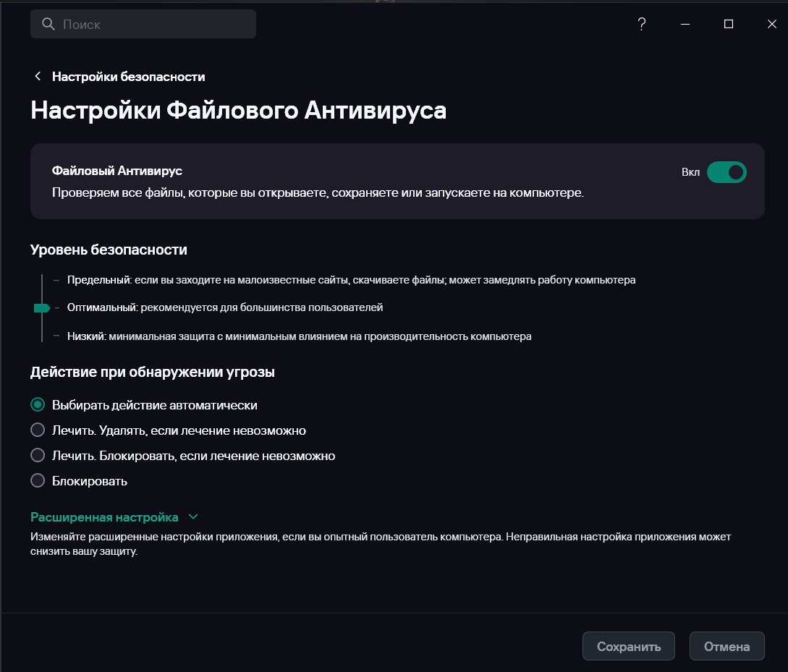
Task: Open the "Расширенная настройка" section link
Action: coord(104,517)
